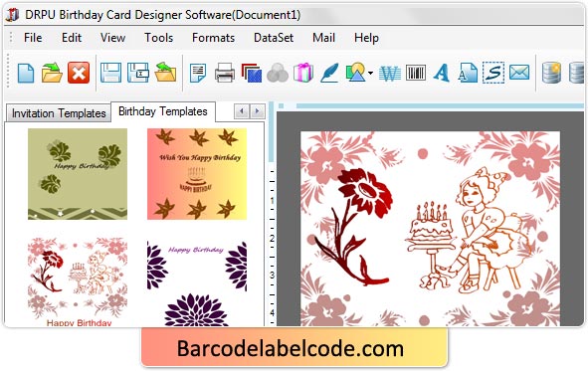Insert a barcode with the barcode icon

pos(416,73)
